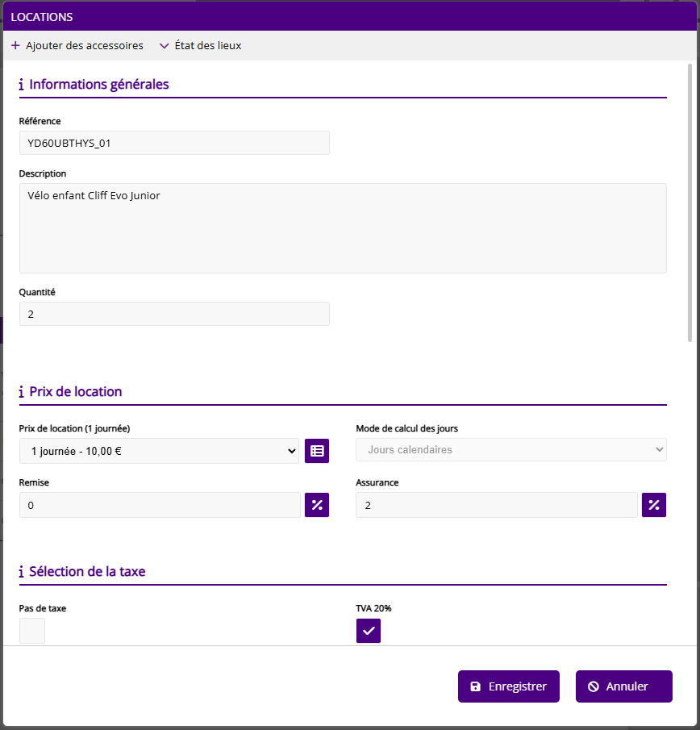Select the Ajouter des accessoires menu item
The width and height of the screenshot is (700, 730).
(x=84, y=46)
